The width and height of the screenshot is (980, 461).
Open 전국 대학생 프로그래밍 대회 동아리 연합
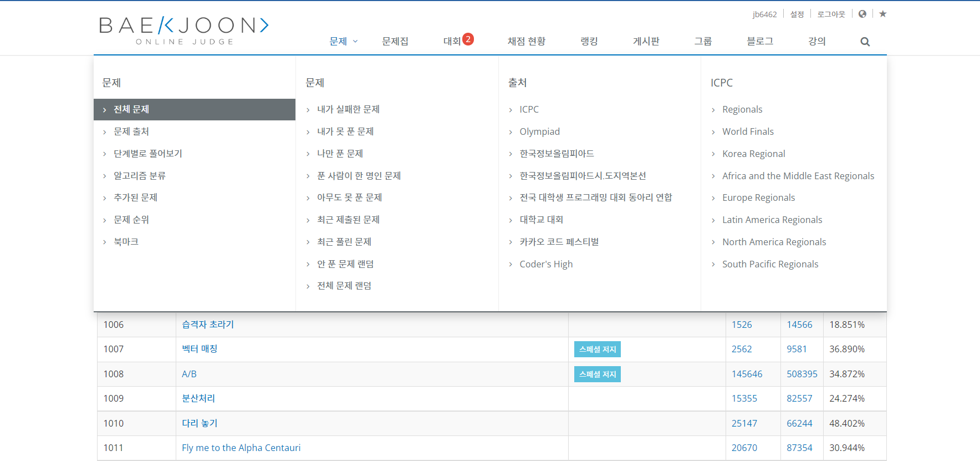(x=596, y=197)
